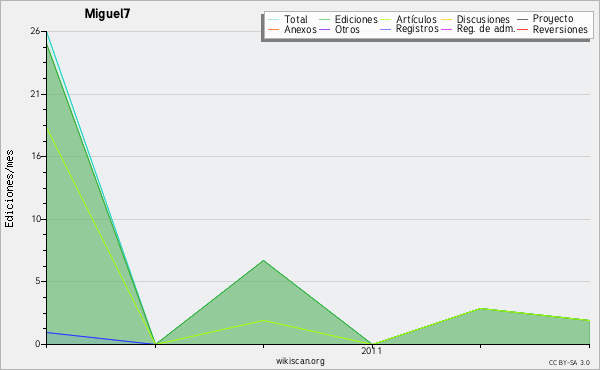Screen dimensions: 600x370
Task: Click the y-axis label 16
Action: pos(36,156)
